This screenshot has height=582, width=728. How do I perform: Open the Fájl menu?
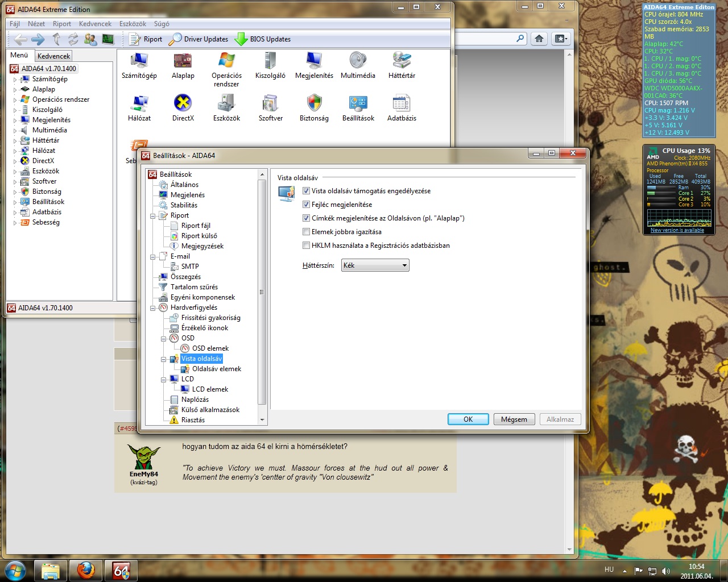click(15, 24)
